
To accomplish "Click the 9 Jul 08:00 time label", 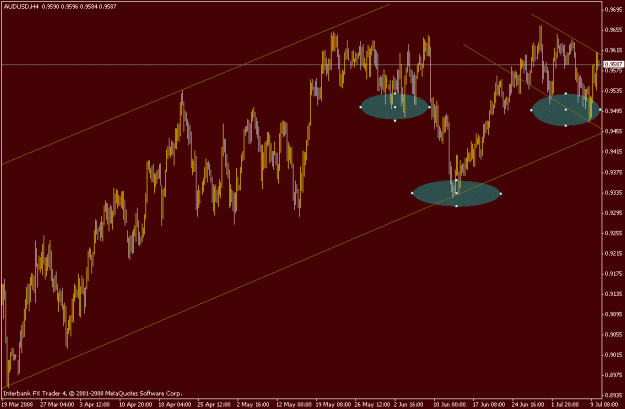I will point(605,405).
